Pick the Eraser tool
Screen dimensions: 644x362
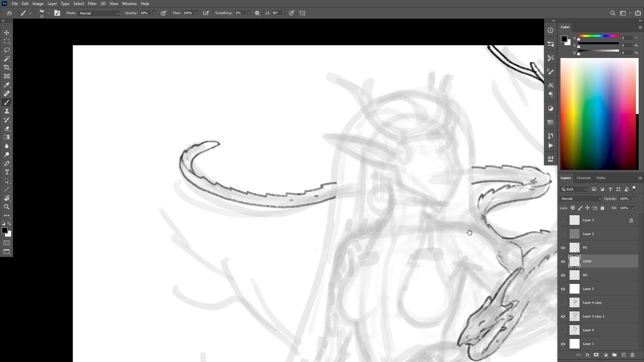pos(7,129)
